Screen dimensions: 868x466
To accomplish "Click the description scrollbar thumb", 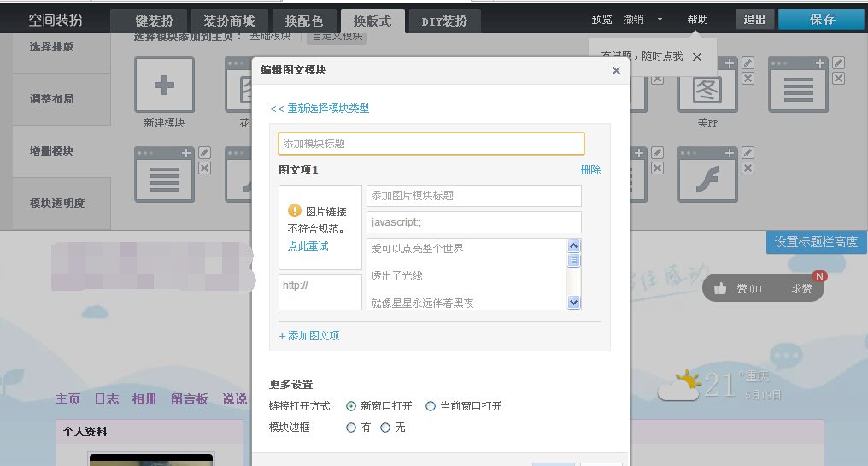I will tap(574, 260).
